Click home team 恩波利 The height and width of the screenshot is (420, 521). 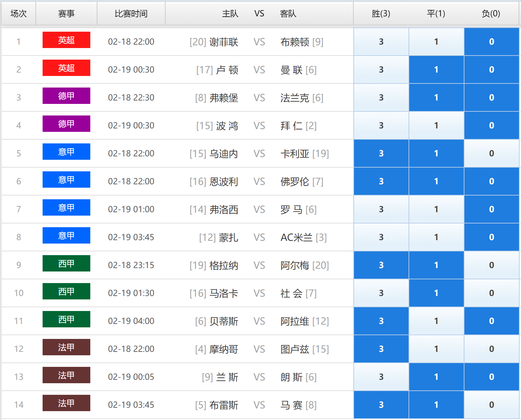224,182
